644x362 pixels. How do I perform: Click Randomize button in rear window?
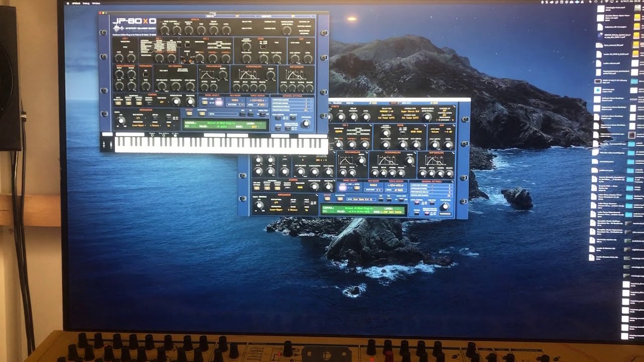click(x=445, y=214)
